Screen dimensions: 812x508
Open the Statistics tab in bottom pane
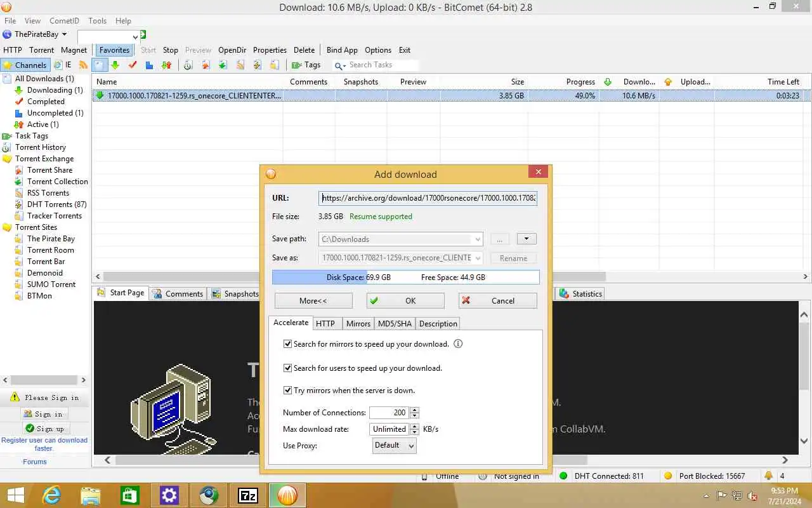580,293
